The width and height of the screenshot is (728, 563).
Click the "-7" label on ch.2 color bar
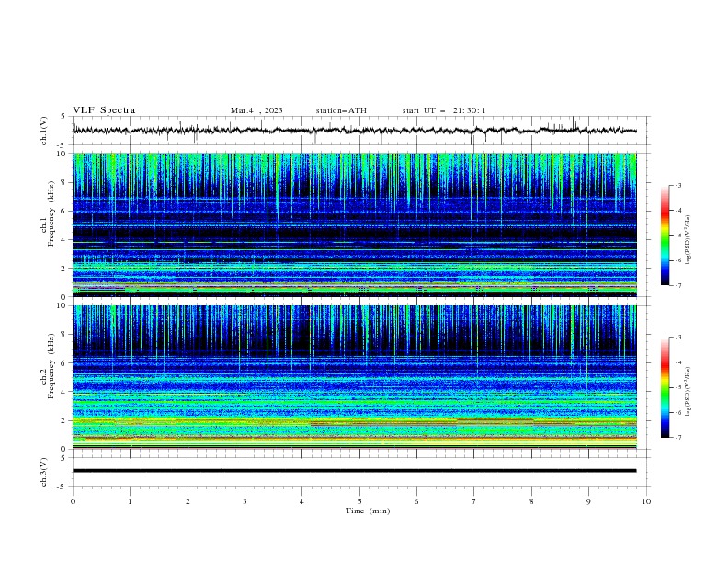tap(677, 438)
